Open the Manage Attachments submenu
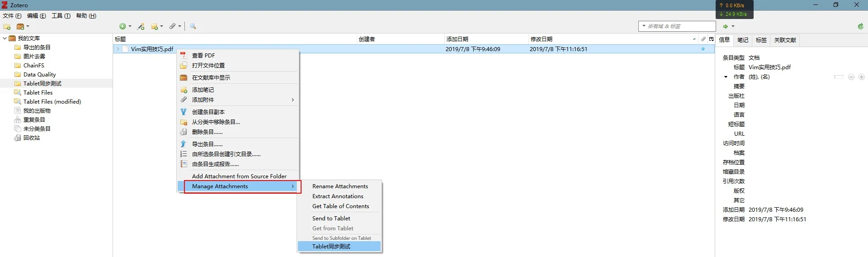The width and height of the screenshot is (868, 257). pos(238,186)
